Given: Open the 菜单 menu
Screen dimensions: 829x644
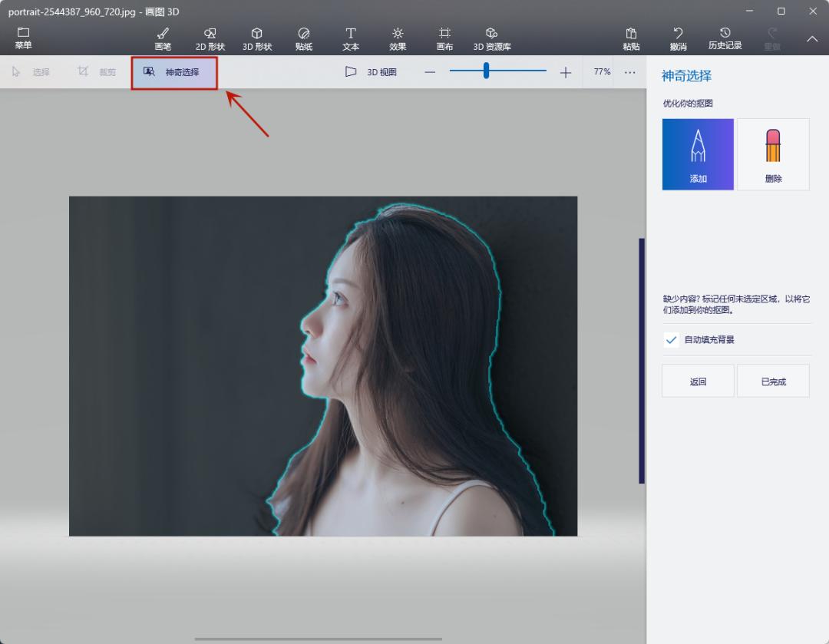Looking at the screenshot, I should 23,38.
